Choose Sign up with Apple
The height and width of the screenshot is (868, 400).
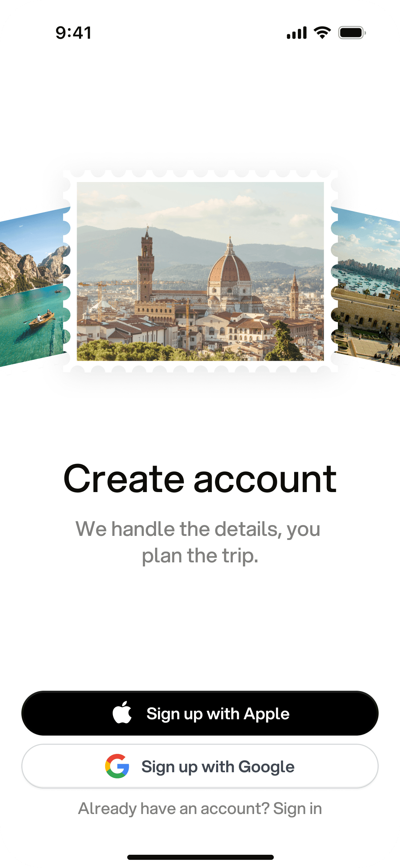pyautogui.click(x=200, y=713)
